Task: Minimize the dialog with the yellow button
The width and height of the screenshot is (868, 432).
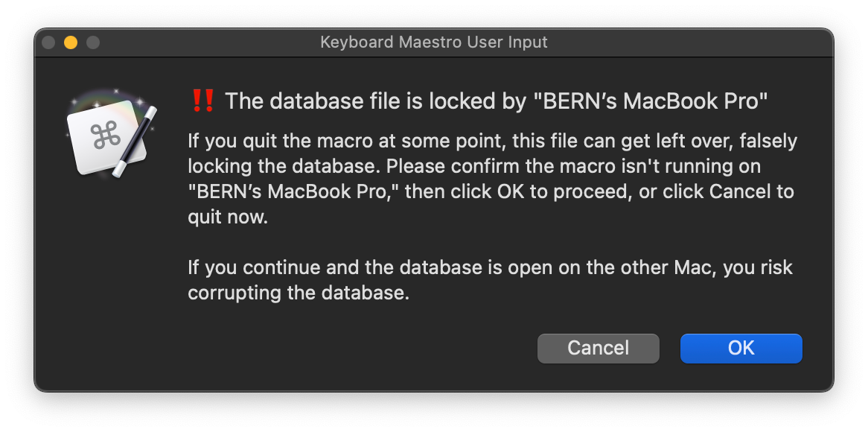Action: pos(71,42)
